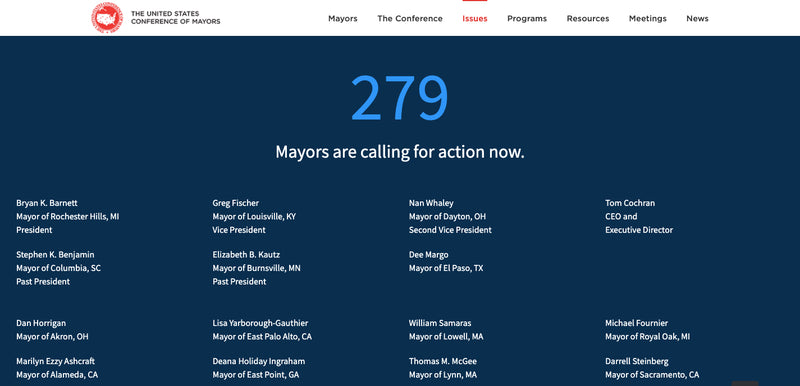Click the Conference of Mayors seal logo
800x386 pixels.
107,18
